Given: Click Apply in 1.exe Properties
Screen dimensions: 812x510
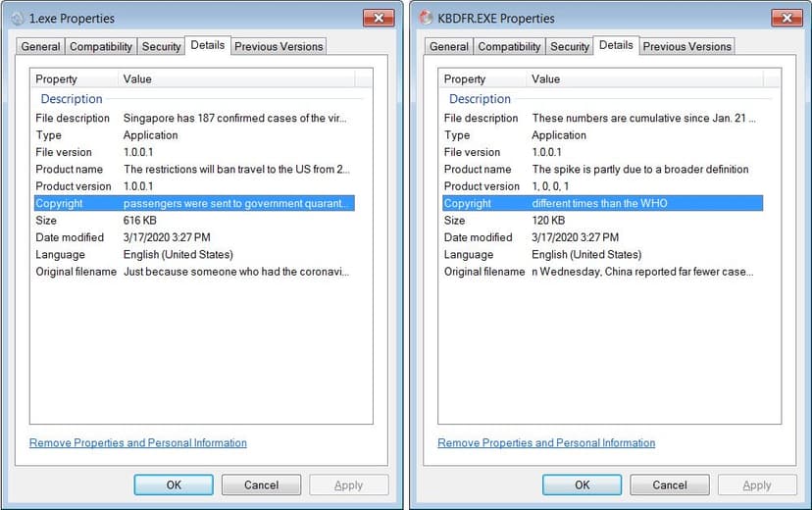Looking at the screenshot, I should coord(349,485).
